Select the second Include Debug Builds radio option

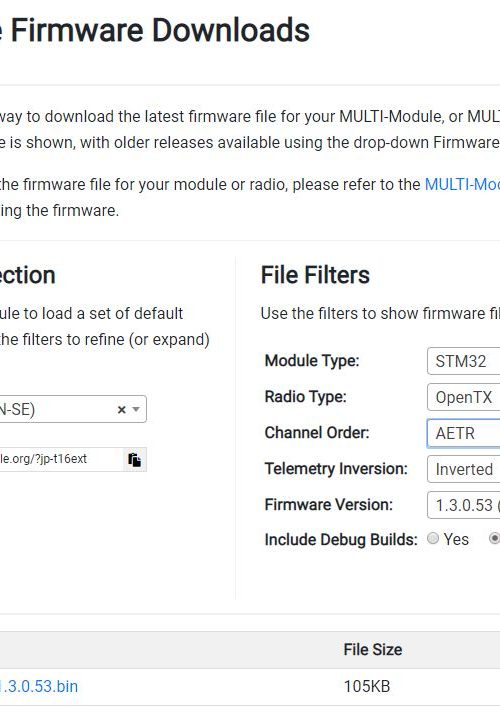pos(495,538)
